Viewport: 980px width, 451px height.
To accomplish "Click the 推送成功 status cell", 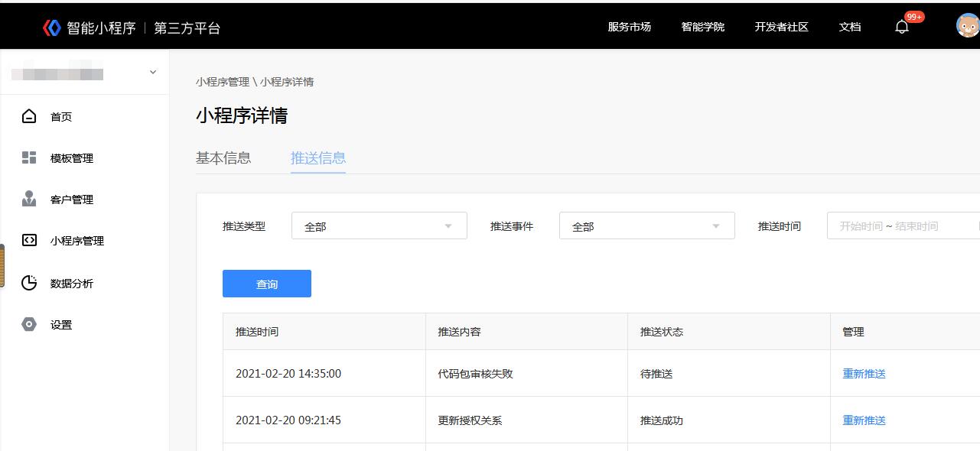I will tap(729, 420).
